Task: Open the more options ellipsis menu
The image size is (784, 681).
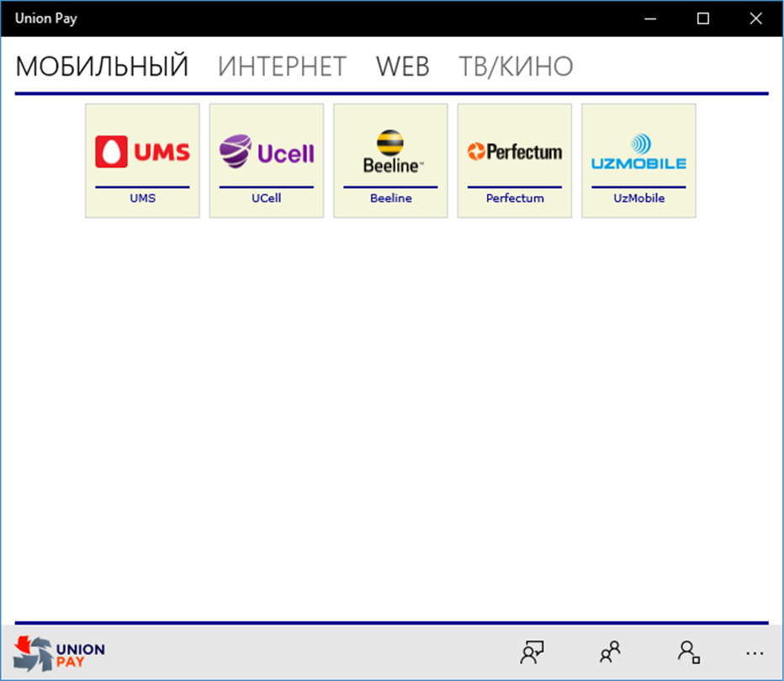Action: click(755, 653)
